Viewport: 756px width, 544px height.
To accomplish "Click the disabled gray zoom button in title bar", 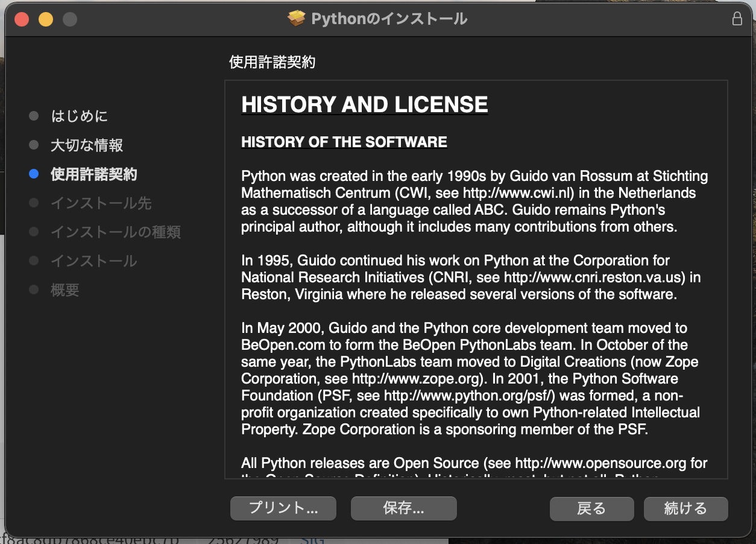I will 70,19.
